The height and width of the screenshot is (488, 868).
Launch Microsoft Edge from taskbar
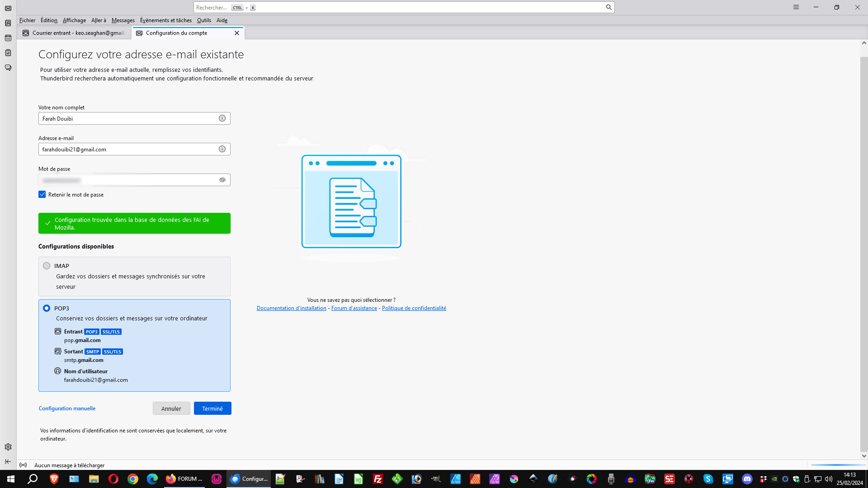point(152,479)
